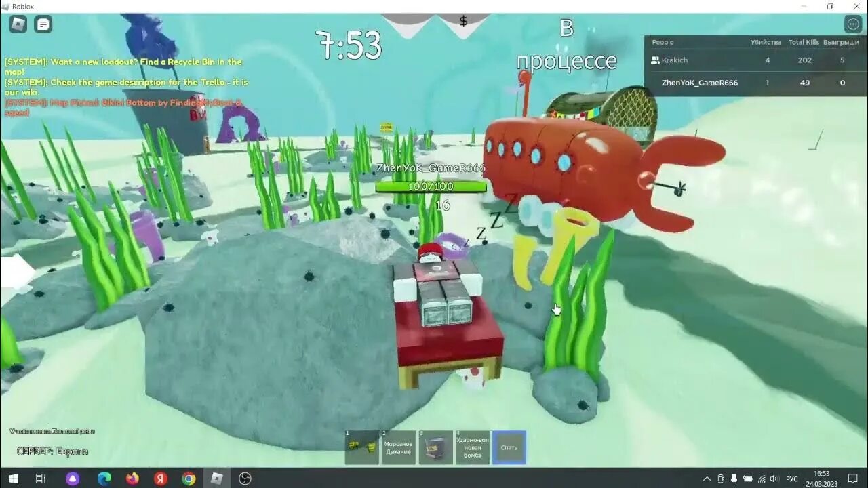868x488 pixels.
Task: Click the microphone tray icon
Action: pos(734,479)
